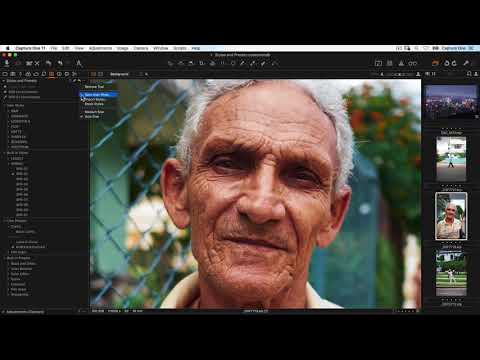Viewport: 480px width, 360px height.
Task: Click the warning triangle icon beside grid
Action: [401, 63]
